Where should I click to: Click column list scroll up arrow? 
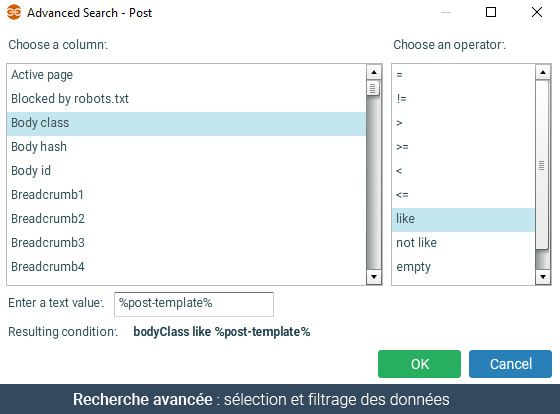[374, 73]
